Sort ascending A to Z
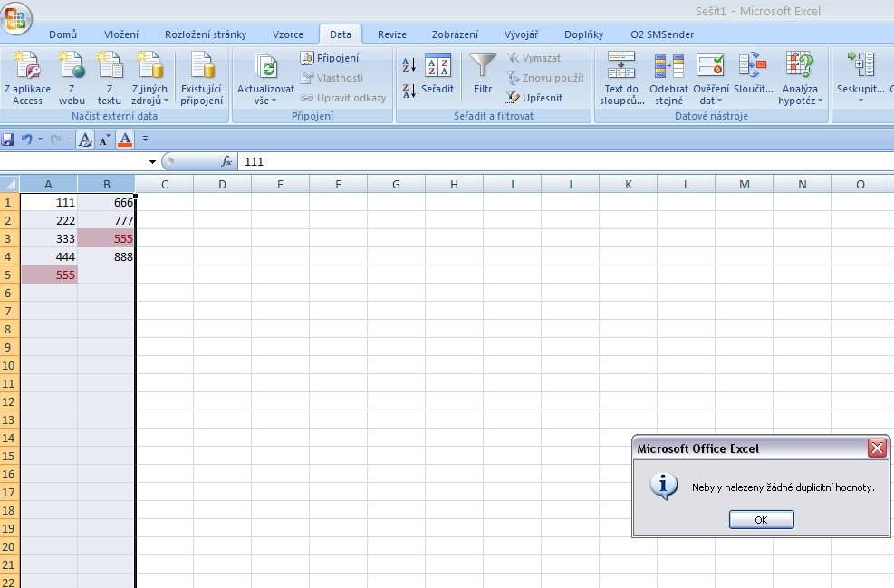Viewport: 894px width, 588px height. 409,65
